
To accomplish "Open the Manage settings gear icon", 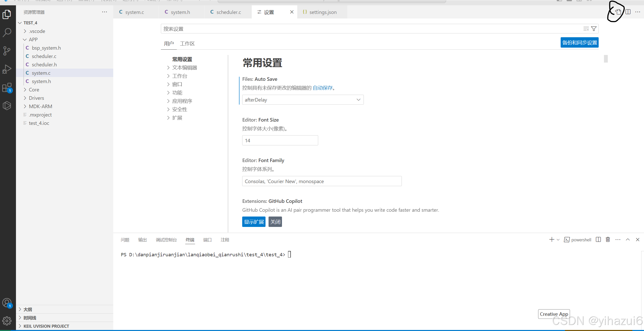I will 7,321.
